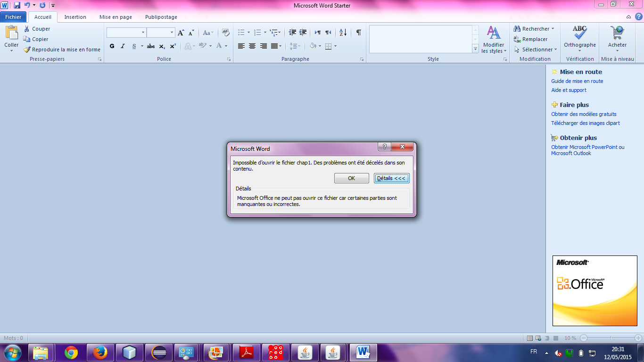
Task: Open Google Chrome from the taskbar
Action: pos(71,352)
